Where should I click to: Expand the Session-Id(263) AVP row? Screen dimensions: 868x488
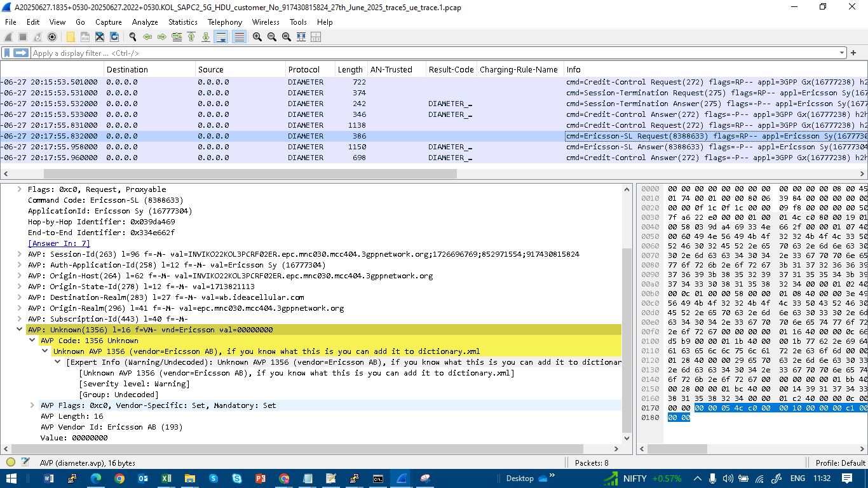(20, 254)
